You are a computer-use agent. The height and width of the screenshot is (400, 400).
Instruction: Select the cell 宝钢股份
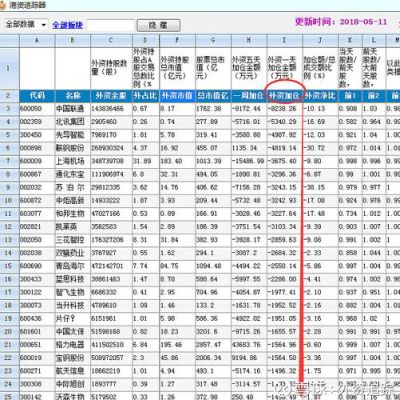click(73, 358)
